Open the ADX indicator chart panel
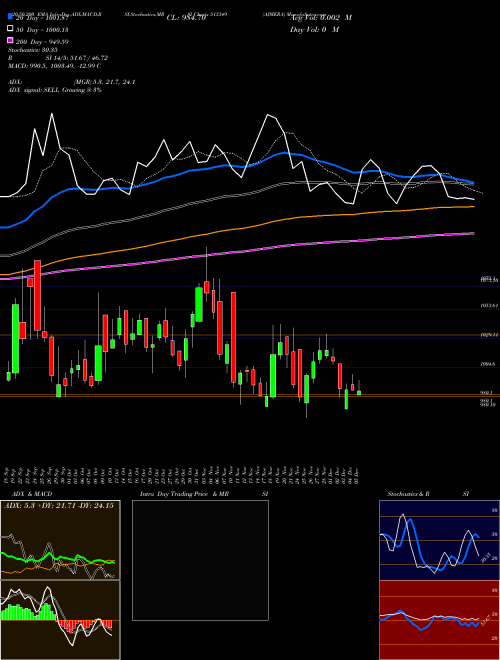The width and height of the screenshot is (500, 660). coord(60,540)
